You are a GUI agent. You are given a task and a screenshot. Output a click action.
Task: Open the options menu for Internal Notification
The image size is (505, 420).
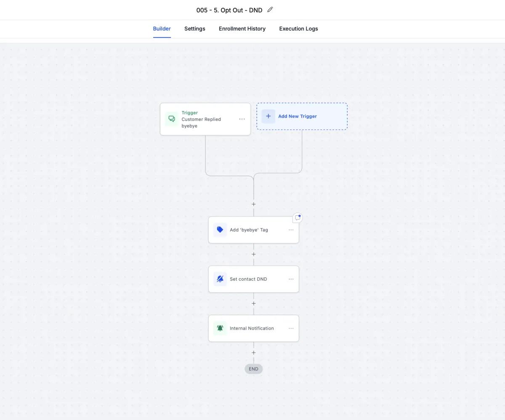point(291,328)
